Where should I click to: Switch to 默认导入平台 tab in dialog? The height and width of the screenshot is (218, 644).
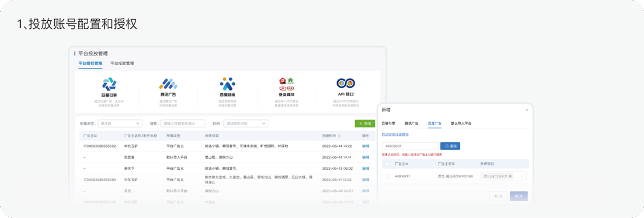pos(461,123)
